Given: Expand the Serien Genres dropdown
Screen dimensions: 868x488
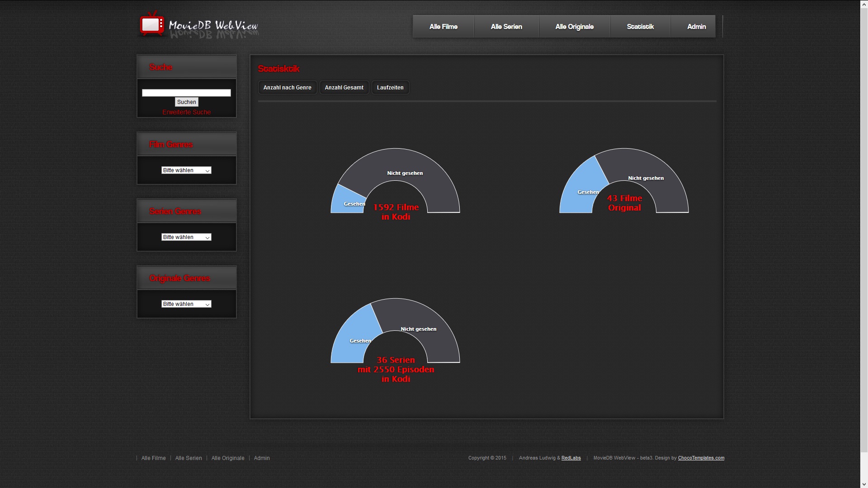Looking at the screenshot, I should (186, 237).
